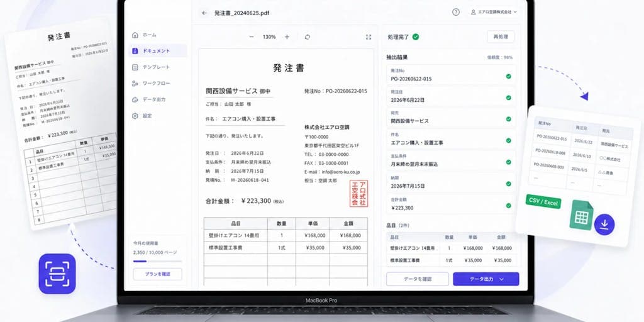
Task: Go back using the arrow beside 発注書_20240625.pdf
Action: (x=204, y=13)
